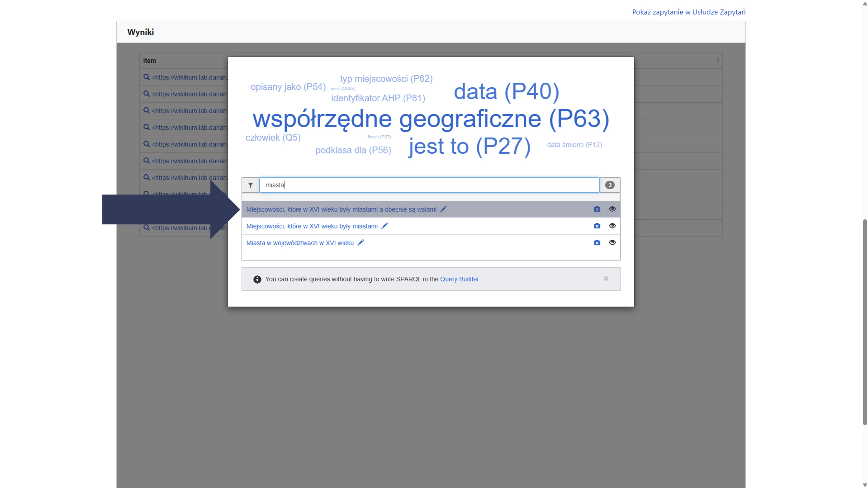This screenshot has width=868, height=488.
Task: Preview first query with eye icon
Action: pyautogui.click(x=612, y=209)
